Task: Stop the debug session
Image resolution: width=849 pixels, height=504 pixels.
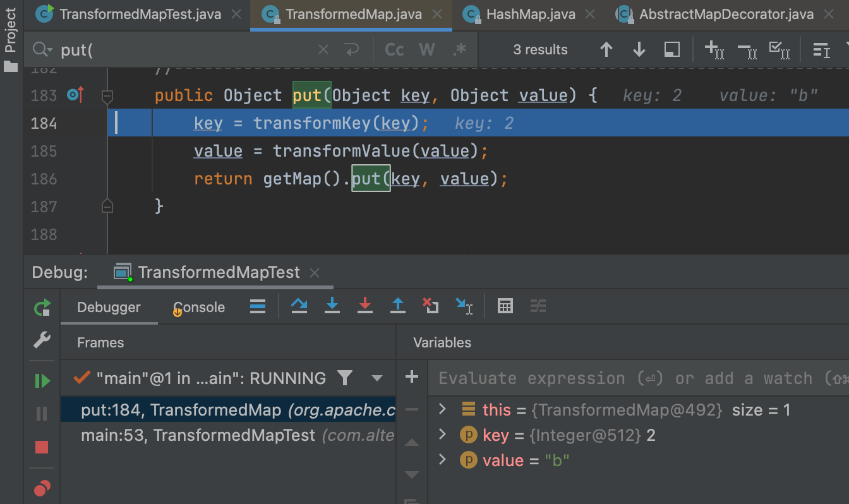Action: 42,447
